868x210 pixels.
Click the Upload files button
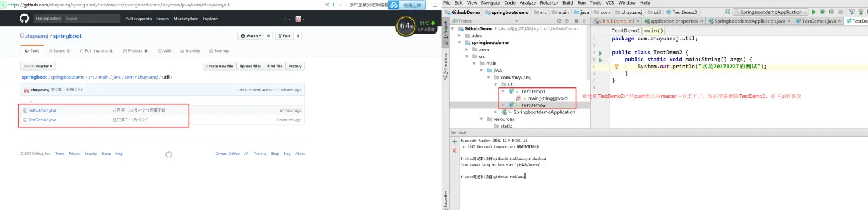point(250,66)
